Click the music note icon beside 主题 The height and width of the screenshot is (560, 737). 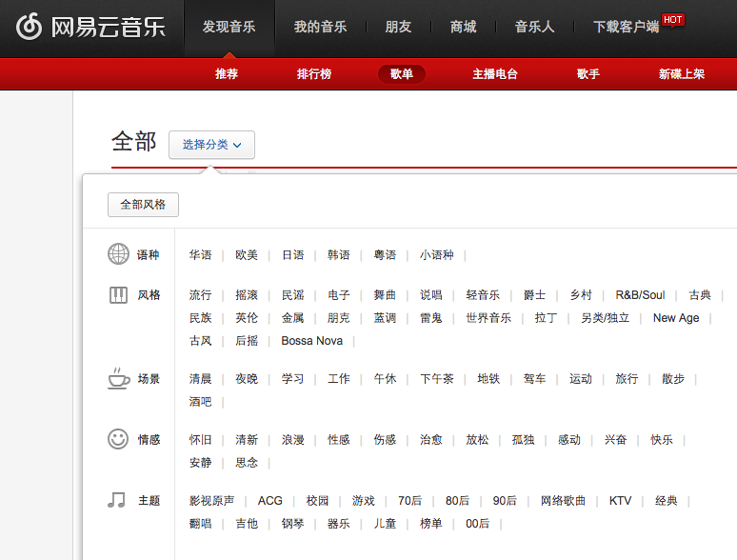pyautogui.click(x=116, y=500)
